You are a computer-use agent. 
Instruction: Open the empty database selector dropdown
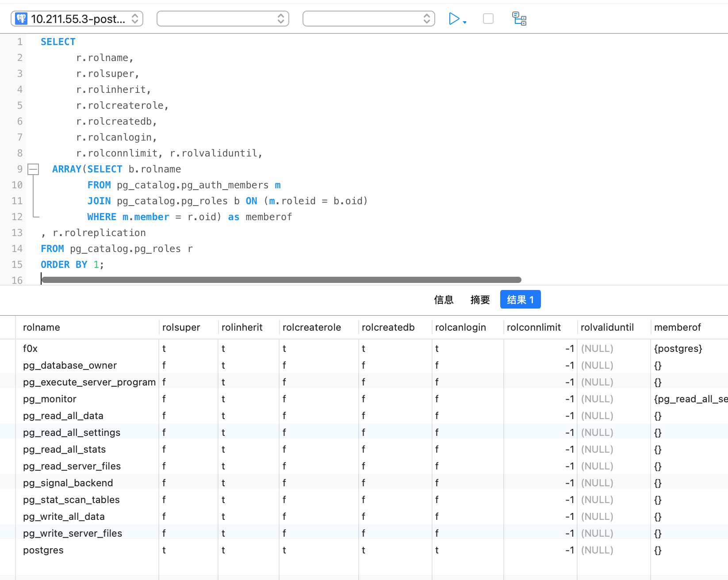[x=222, y=19]
